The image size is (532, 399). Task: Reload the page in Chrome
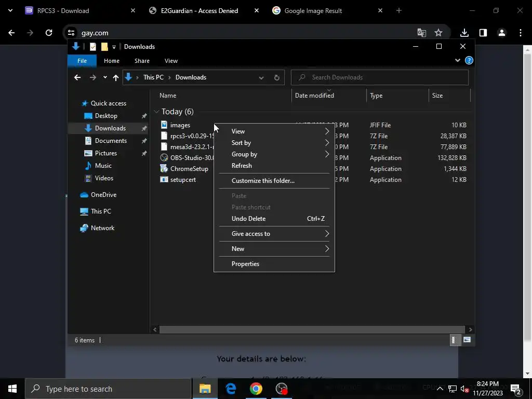click(x=49, y=33)
